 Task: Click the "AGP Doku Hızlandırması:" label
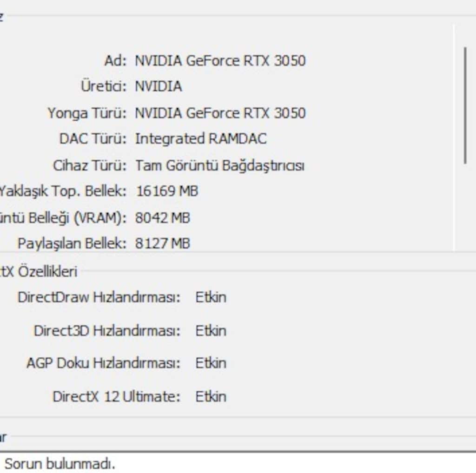tap(103, 363)
